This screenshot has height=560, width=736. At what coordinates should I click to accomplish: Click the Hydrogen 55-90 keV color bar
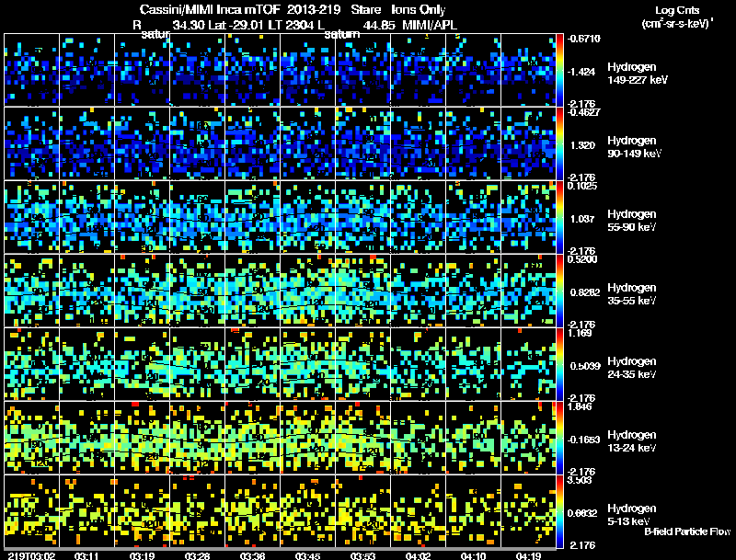tap(559, 217)
